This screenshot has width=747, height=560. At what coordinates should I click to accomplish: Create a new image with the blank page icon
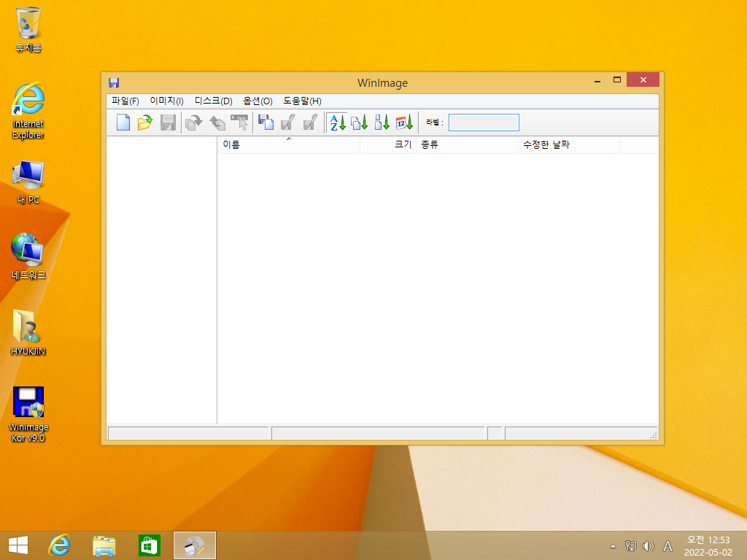[123, 122]
